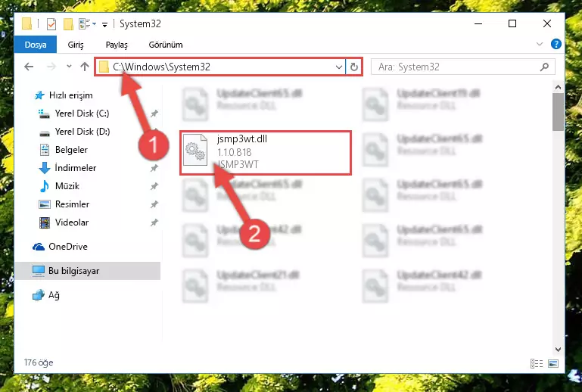Open recent locations dropdown arrow
Viewport: 582px width, 392px height.
click(x=69, y=67)
